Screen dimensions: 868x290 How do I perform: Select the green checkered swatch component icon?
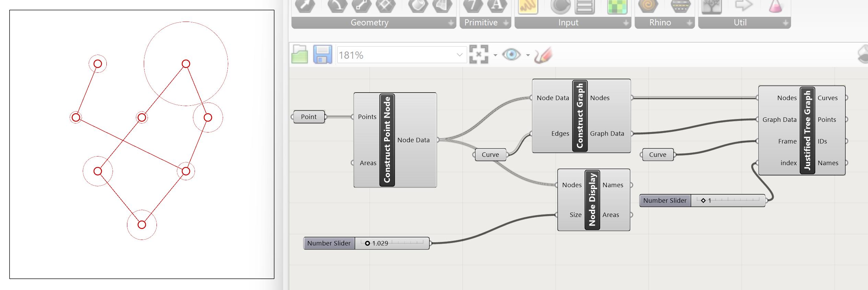coord(617,6)
